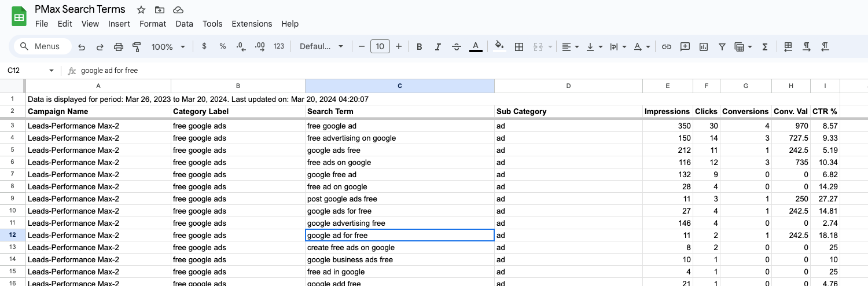Screen dimensions: 868x286
Task: Open more number formats (123)
Action: 279,46
